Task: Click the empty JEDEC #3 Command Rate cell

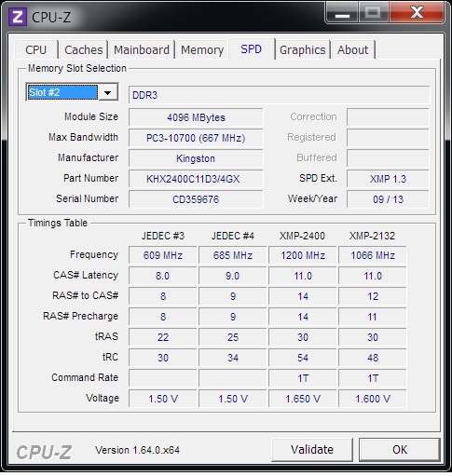Action: coord(163,378)
